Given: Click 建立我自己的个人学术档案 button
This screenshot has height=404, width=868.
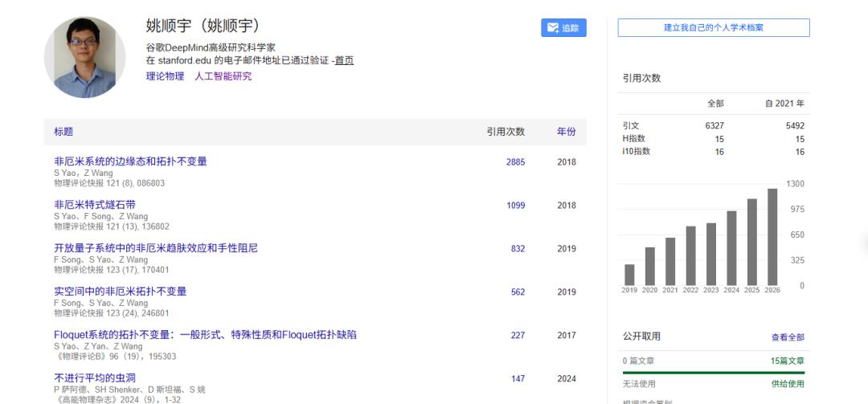Looking at the screenshot, I should [x=714, y=27].
